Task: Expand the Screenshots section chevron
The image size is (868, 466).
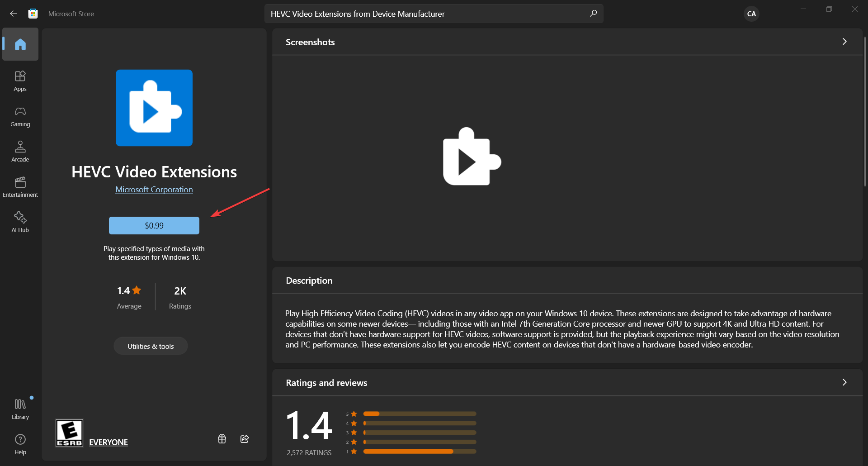Action: point(844,42)
